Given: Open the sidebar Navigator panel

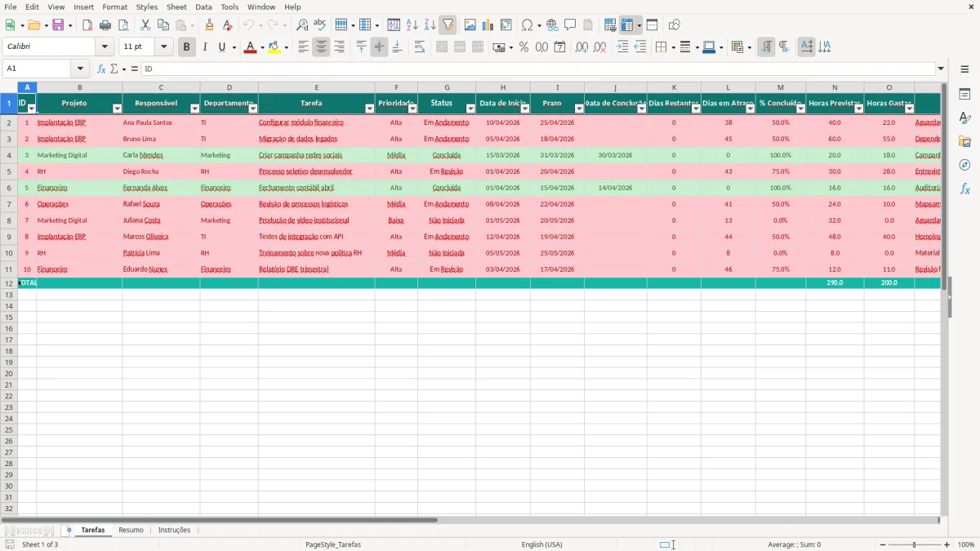Looking at the screenshot, I should coord(964,165).
